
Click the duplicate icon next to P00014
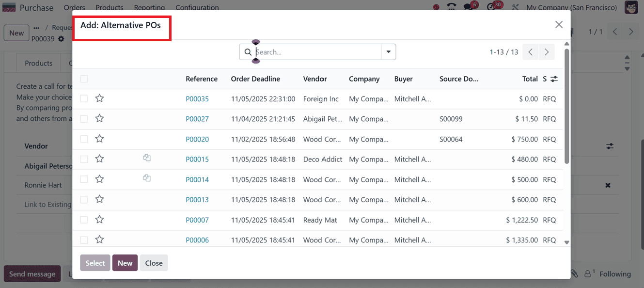coord(147,178)
